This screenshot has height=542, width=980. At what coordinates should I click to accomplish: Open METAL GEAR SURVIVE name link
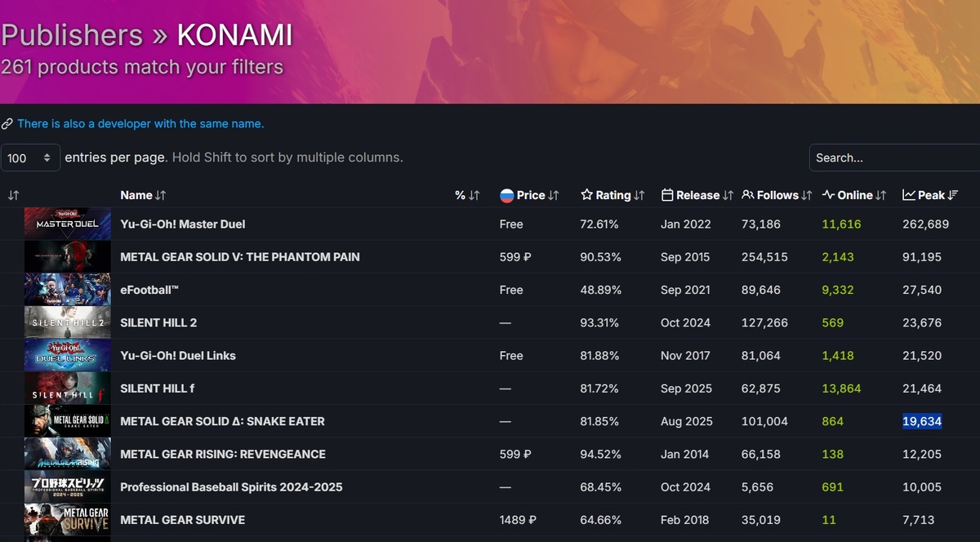pos(182,520)
